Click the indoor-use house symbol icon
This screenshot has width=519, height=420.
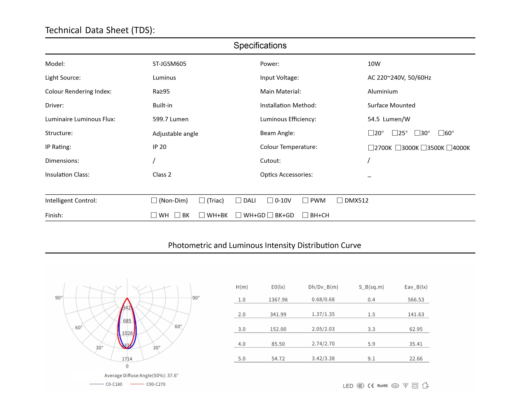[425, 385]
